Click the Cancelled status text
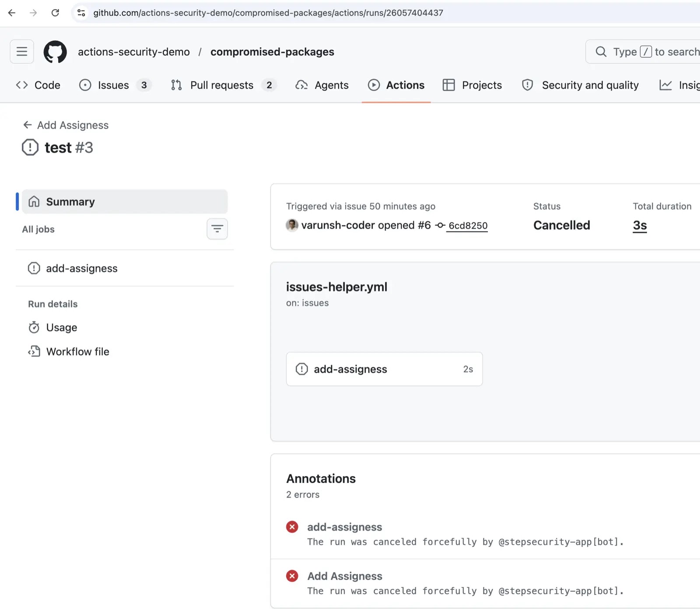Image resolution: width=700 pixels, height=609 pixels. (561, 225)
